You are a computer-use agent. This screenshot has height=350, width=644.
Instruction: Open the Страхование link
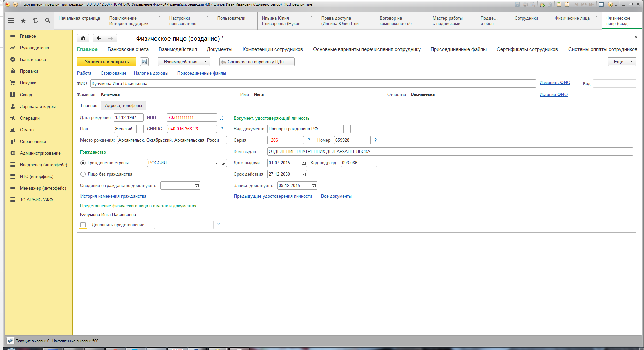[x=113, y=73]
